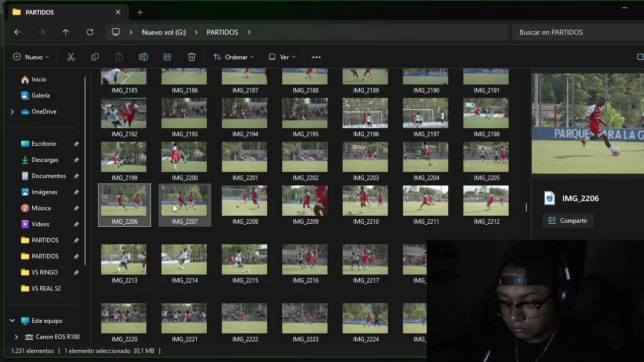Open Vídeos quick access folder
The width and height of the screenshot is (644, 362).
(40, 224)
